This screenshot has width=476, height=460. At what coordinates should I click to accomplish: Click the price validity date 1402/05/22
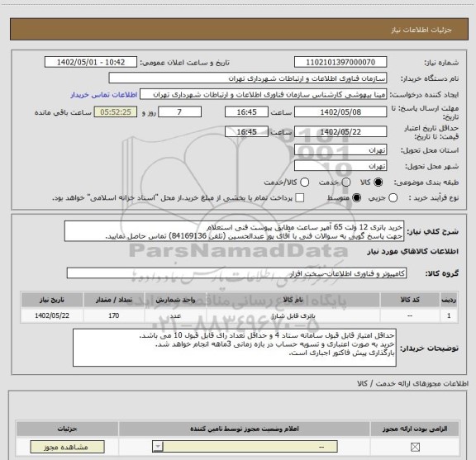(340, 131)
